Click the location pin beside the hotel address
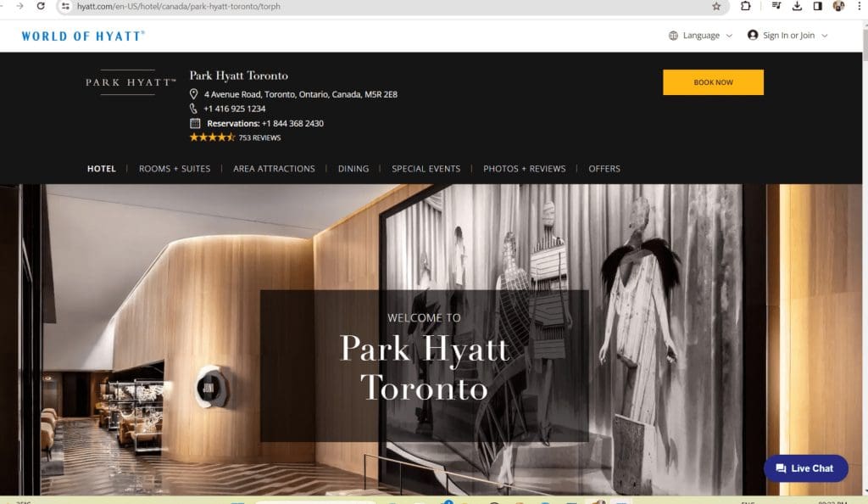Image resolution: width=868 pixels, height=504 pixels. click(x=193, y=93)
